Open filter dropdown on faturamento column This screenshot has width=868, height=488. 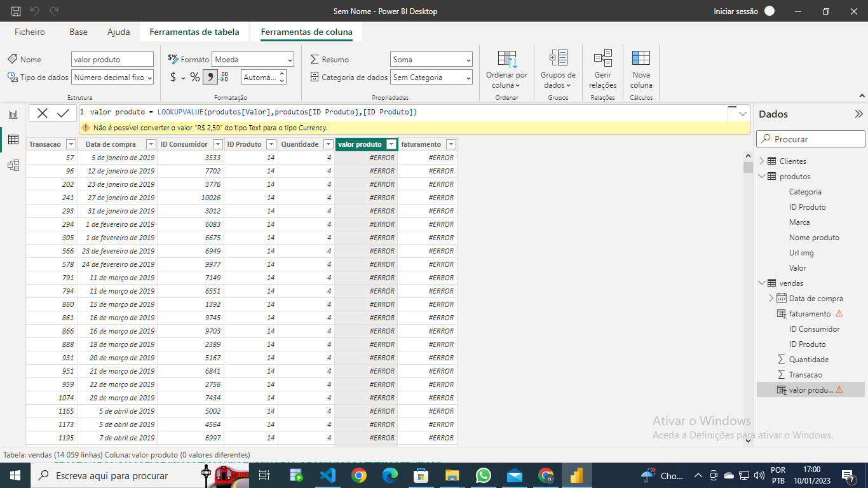(x=451, y=144)
